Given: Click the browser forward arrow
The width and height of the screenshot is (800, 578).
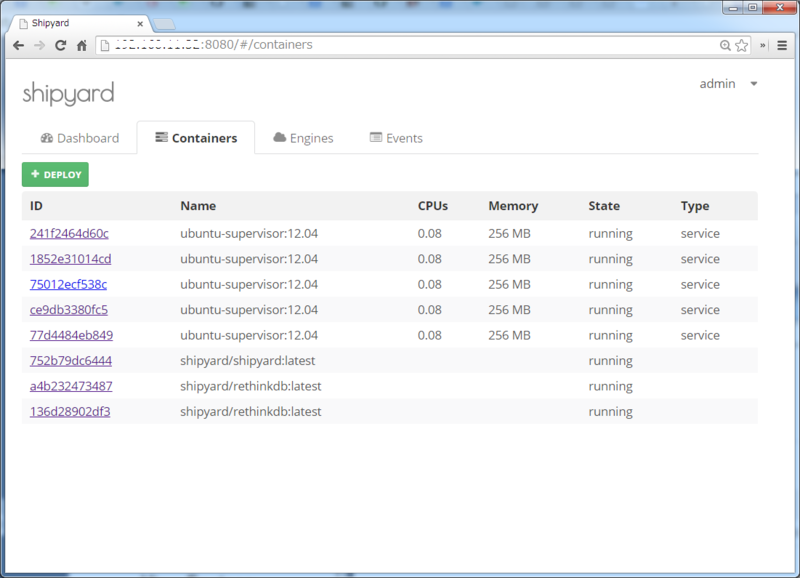Looking at the screenshot, I should click(x=39, y=45).
